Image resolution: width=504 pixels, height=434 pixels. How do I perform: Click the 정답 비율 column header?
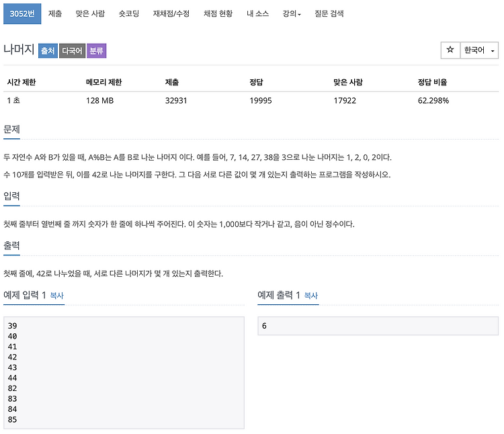point(432,82)
